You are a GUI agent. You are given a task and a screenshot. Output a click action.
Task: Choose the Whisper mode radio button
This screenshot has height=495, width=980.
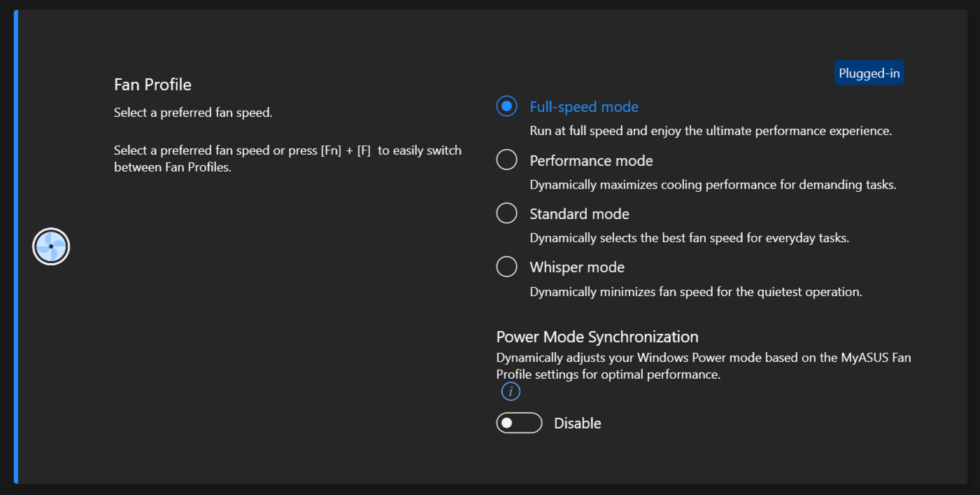506,267
